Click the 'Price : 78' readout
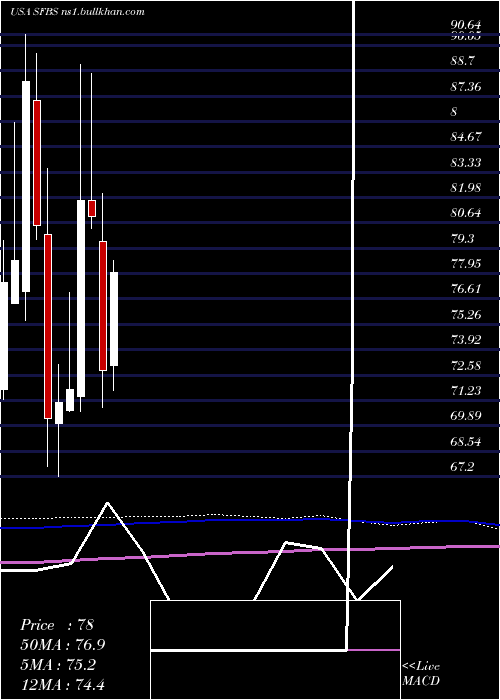The width and height of the screenshot is (500, 700). pos(57,625)
